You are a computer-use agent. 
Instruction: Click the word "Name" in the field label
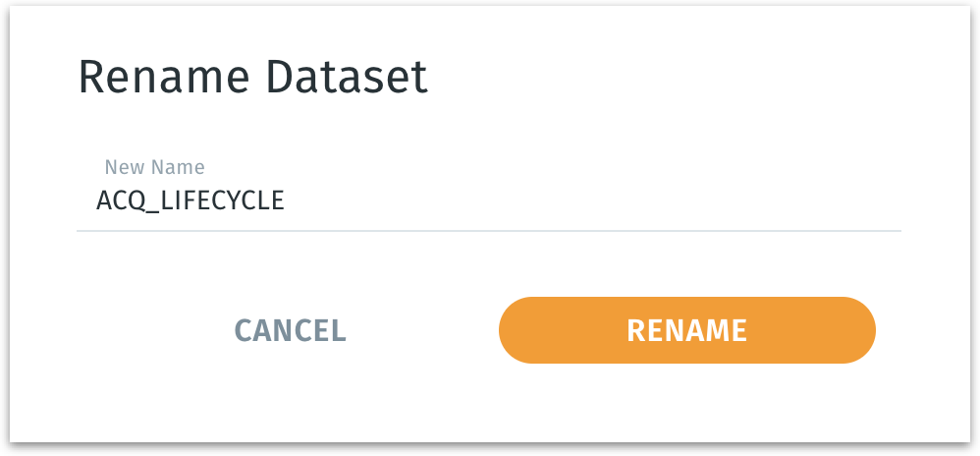[178, 167]
